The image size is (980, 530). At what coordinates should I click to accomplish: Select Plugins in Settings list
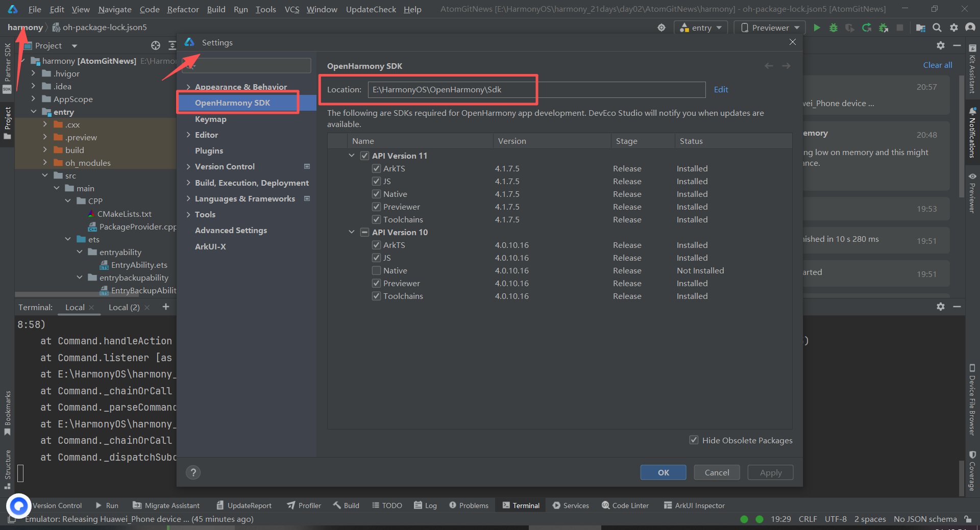pyautogui.click(x=209, y=150)
